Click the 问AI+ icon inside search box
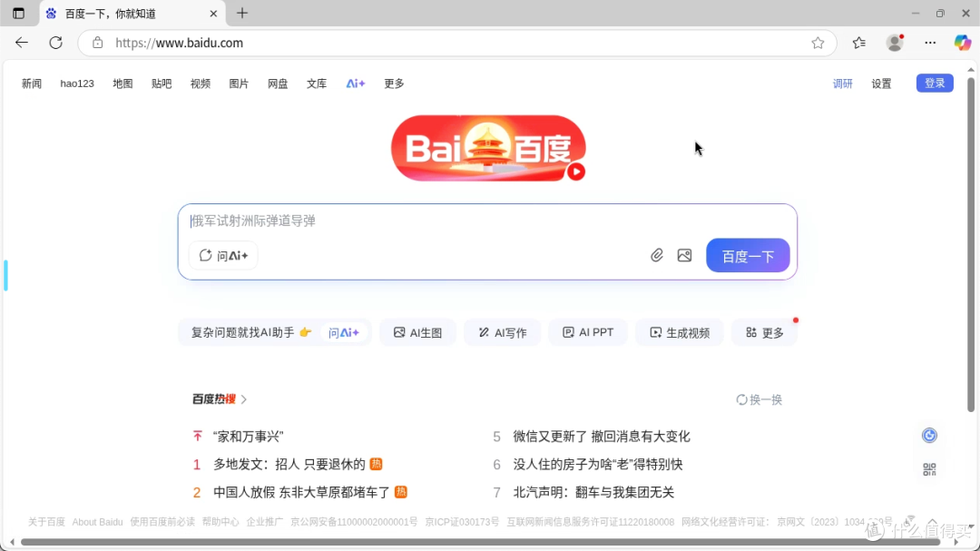980x551 pixels. (x=222, y=255)
